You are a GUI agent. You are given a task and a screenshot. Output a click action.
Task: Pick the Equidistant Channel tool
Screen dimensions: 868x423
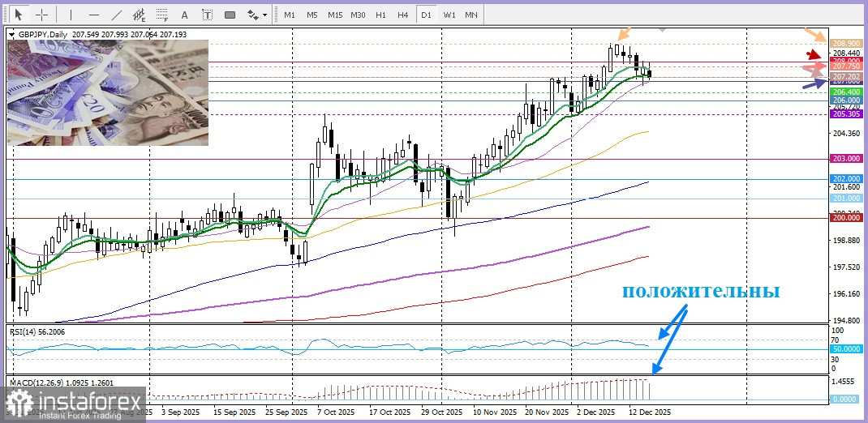point(140,15)
